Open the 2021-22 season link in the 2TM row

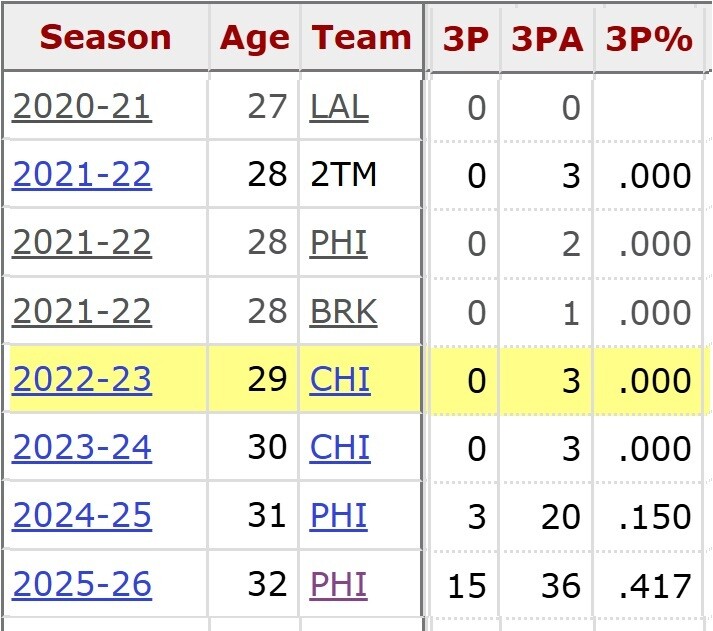tap(82, 175)
